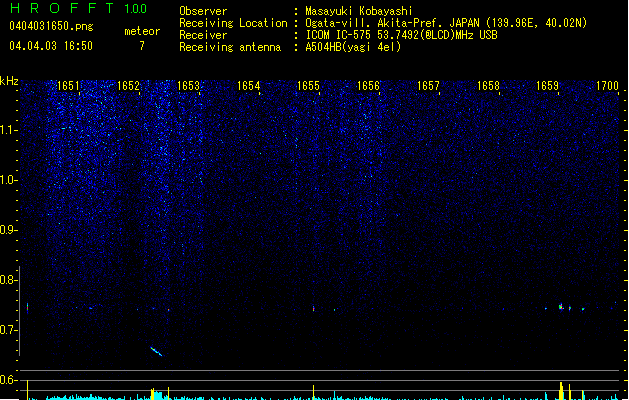Select the filename 0404031650.png
The width and height of the screenshot is (629, 400).
click(x=51, y=26)
